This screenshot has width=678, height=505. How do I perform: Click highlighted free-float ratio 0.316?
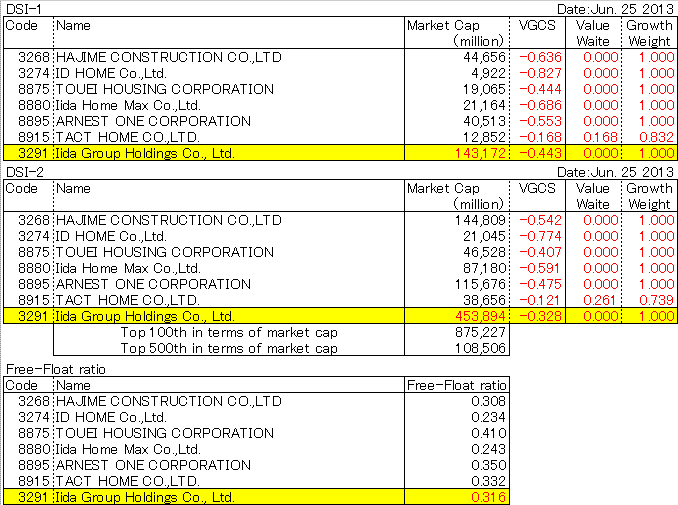[488, 497]
